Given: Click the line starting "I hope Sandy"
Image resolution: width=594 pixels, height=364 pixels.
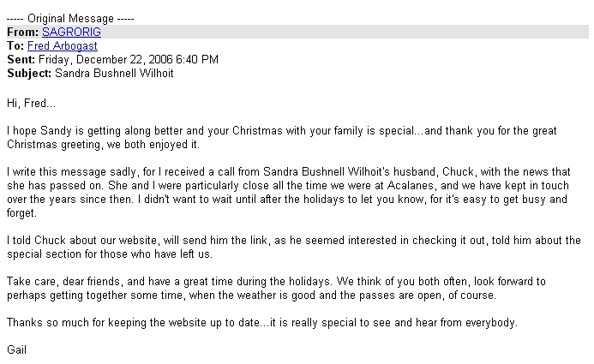Looking at the screenshot, I should click(x=282, y=131).
